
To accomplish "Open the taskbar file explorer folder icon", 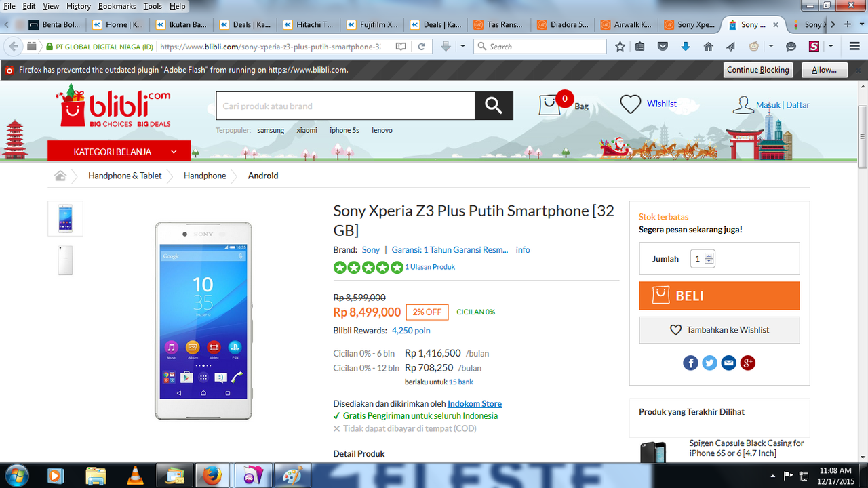I will [96, 476].
